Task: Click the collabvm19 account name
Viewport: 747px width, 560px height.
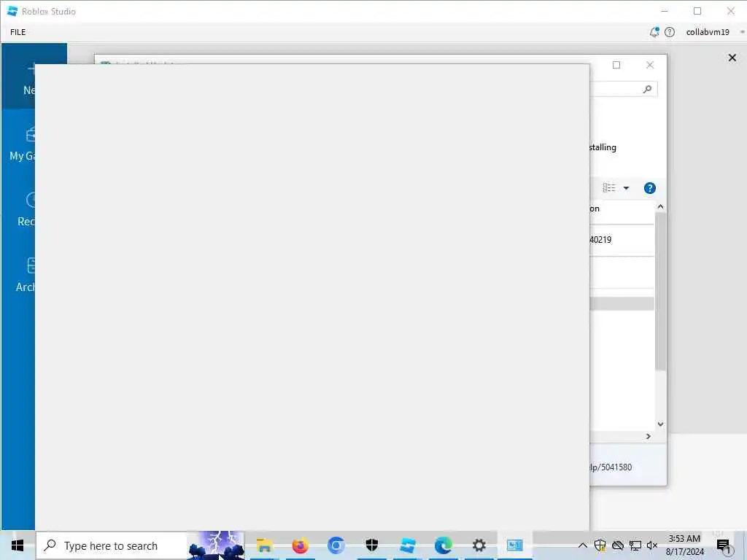Action: click(708, 32)
